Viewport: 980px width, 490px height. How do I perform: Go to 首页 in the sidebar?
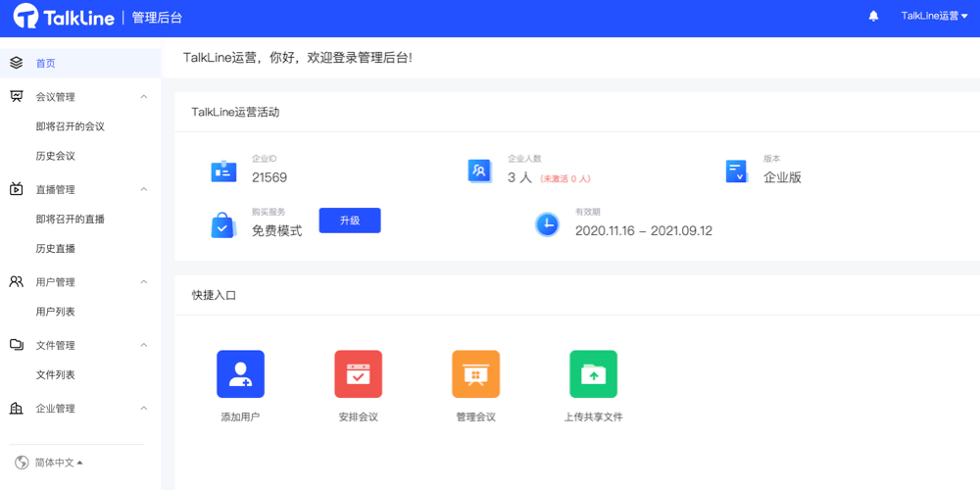pos(46,64)
